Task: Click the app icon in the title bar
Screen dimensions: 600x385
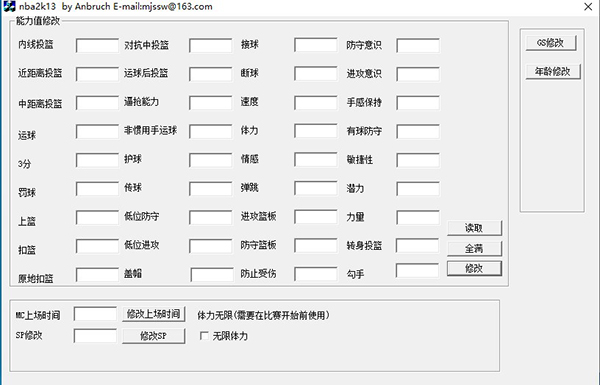Action: pyautogui.click(x=9, y=6)
